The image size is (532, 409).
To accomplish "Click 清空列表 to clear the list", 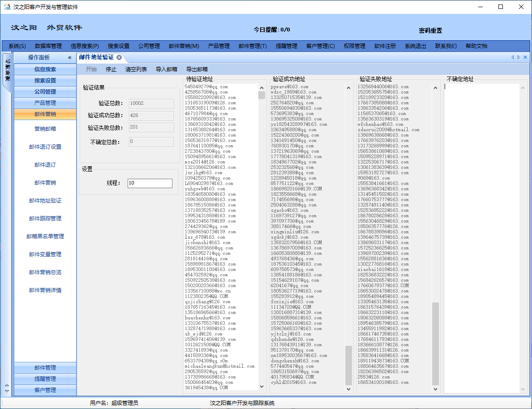I will 136,69.
